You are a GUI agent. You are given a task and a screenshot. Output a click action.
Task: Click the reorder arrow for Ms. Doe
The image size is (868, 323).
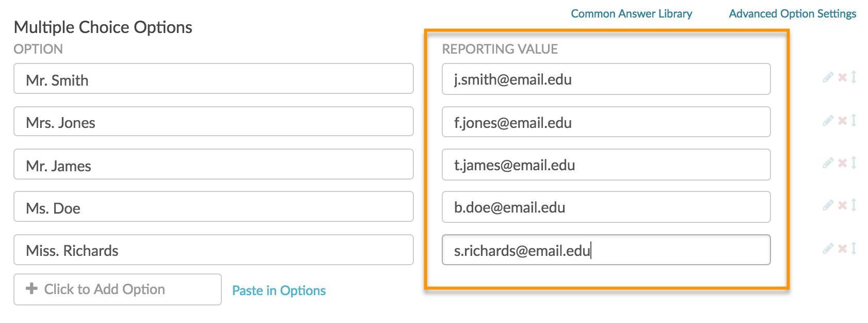coord(854,205)
